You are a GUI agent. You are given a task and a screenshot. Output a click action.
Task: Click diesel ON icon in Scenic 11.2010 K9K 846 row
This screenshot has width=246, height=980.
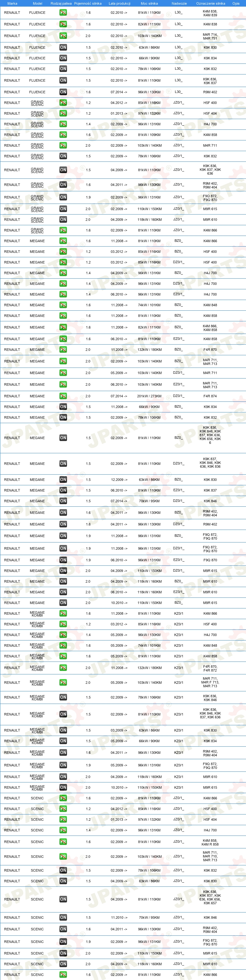coord(63,917)
